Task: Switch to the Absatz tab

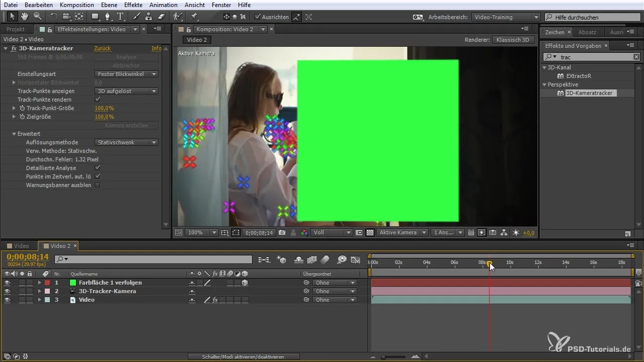Action: (x=587, y=32)
